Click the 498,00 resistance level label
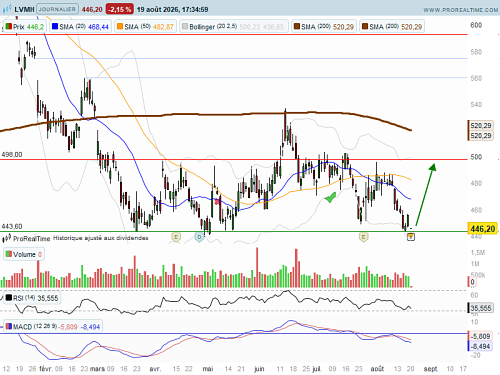 [12, 155]
